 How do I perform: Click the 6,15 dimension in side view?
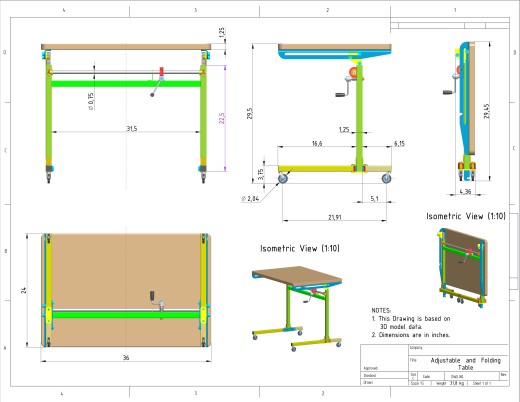pos(399,144)
